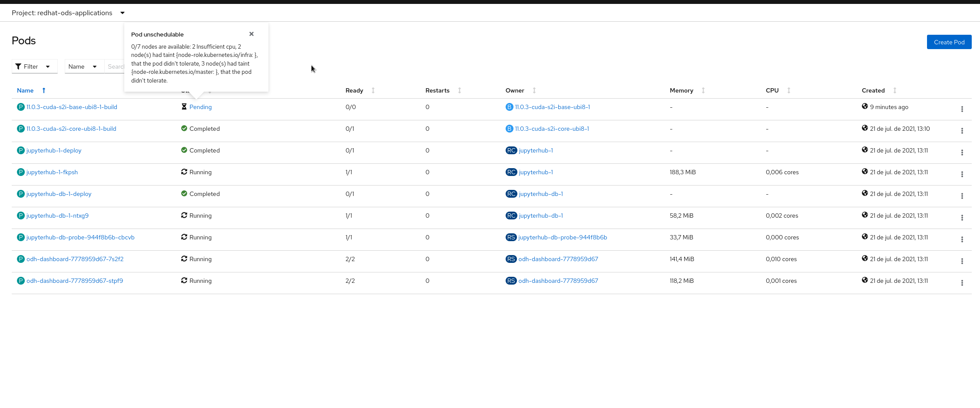Open actions menu for 11.0.3-cuda-s2i-base-ubi8-1-build
This screenshot has width=980, height=408.
962,109
